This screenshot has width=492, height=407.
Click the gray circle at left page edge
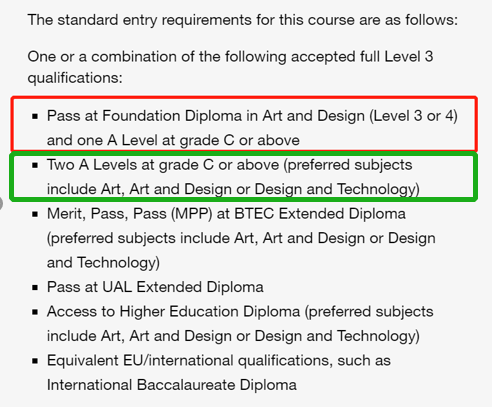(1, 203)
